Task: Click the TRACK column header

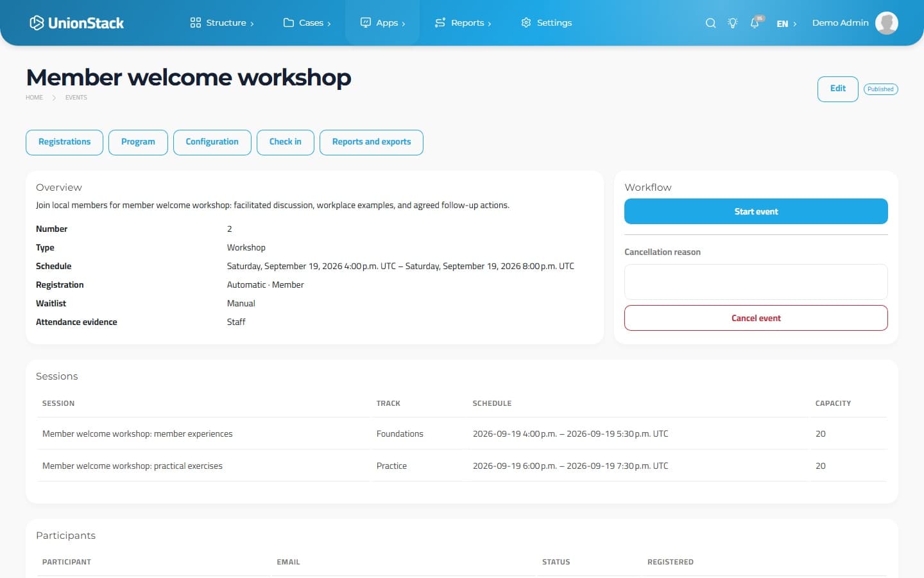Action: tap(388, 403)
